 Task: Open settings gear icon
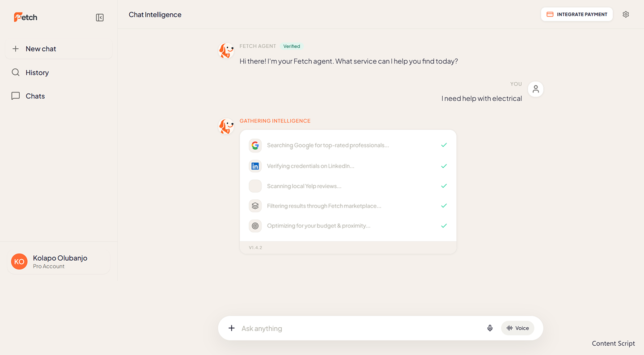(x=626, y=14)
